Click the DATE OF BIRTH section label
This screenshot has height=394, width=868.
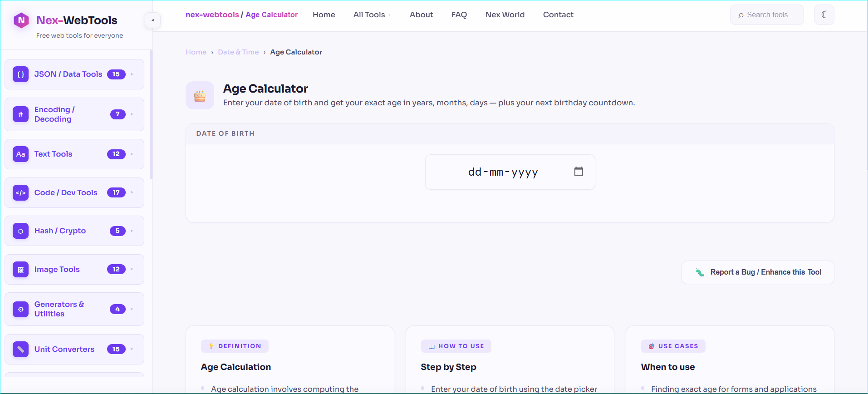pos(226,133)
